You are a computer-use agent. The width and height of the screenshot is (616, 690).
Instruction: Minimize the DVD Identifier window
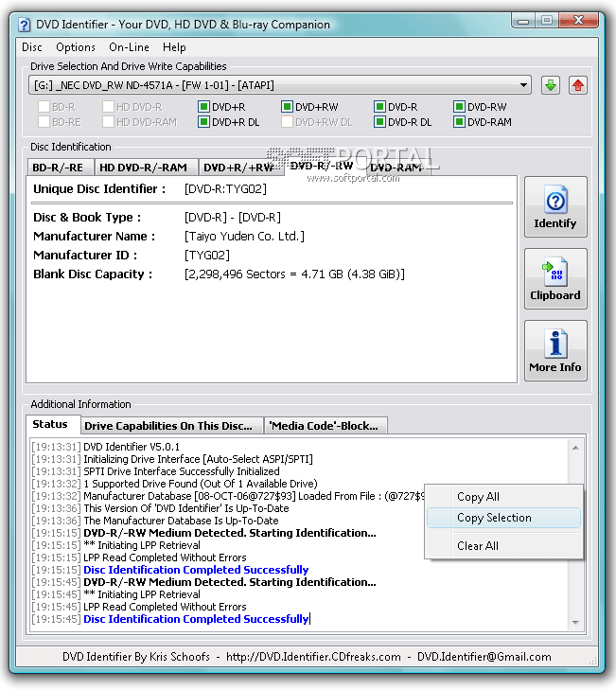pyautogui.click(x=522, y=20)
